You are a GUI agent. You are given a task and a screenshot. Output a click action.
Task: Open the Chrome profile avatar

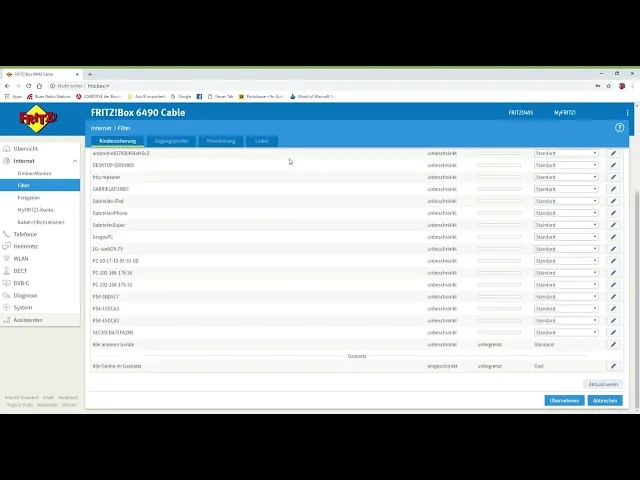[x=622, y=86]
